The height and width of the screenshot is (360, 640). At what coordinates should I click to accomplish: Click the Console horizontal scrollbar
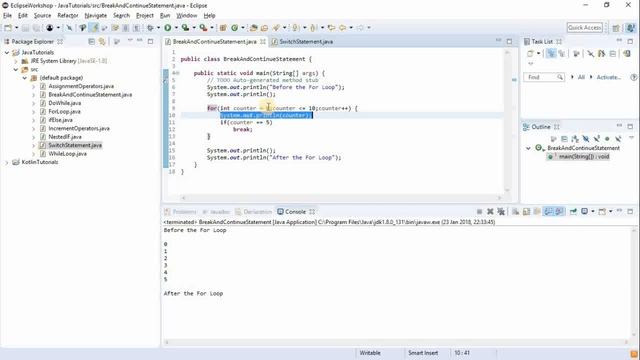point(396,342)
